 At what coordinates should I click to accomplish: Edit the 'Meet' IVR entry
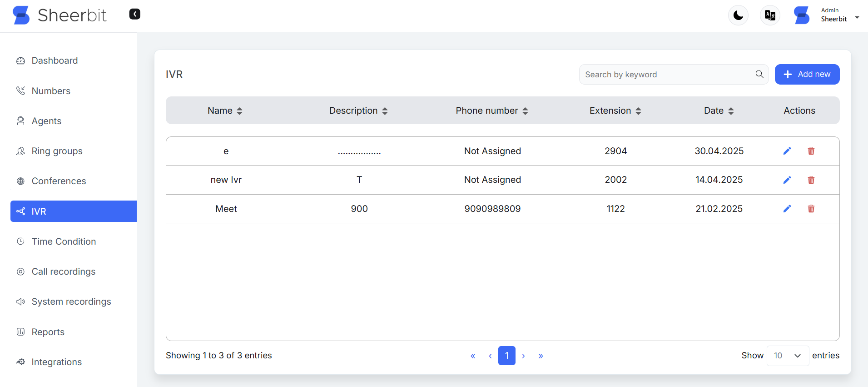[787, 209]
